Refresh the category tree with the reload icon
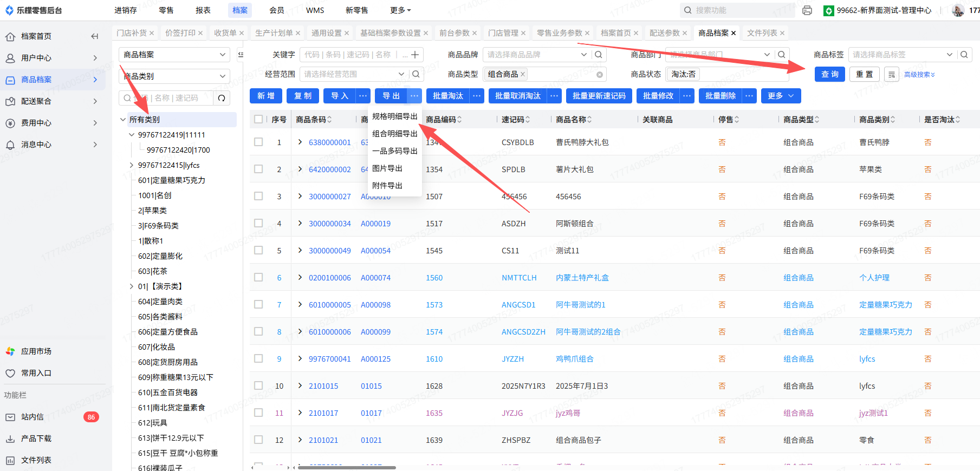 coord(222,98)
